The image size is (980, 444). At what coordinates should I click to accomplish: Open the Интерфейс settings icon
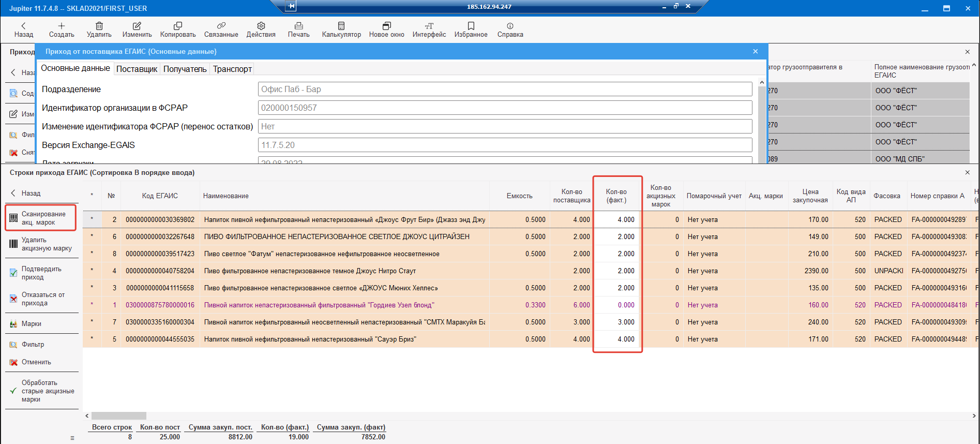pyautogui.click(x=429, y=26)
